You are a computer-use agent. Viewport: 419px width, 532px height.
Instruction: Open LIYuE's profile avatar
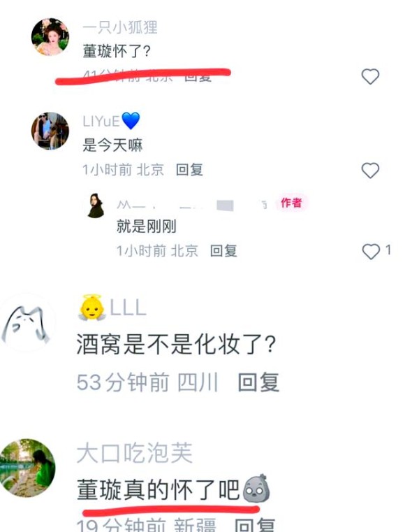tap(50, 131)
